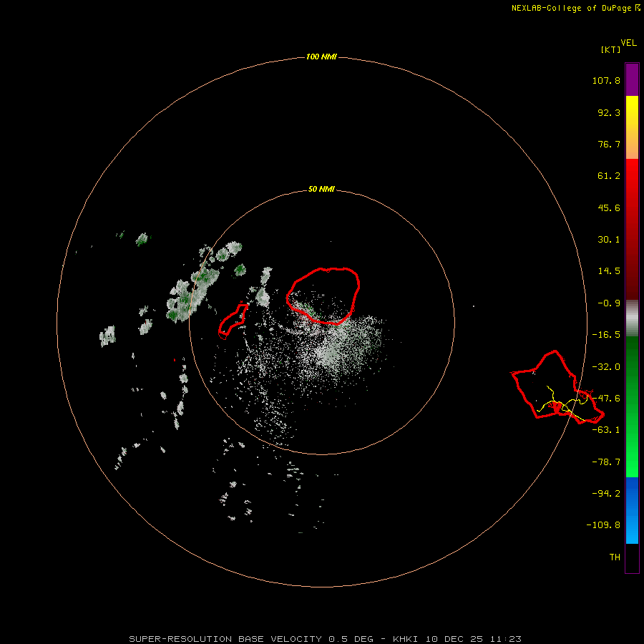This screenshot has height=644, width=644.
Task: Click the Super-Resolution Base Velocity caption text
Action: pyautogui.click(x=326, y=639)
